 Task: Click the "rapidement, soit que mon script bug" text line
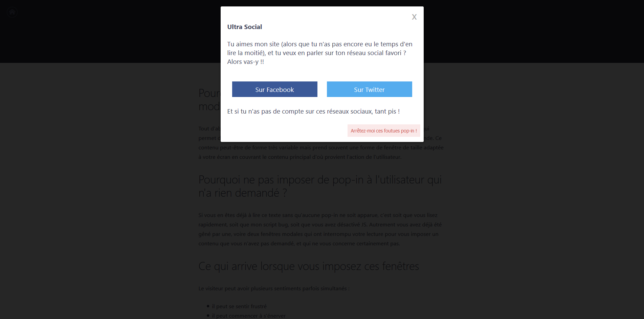pyautogui.click(x=320, y=224)
